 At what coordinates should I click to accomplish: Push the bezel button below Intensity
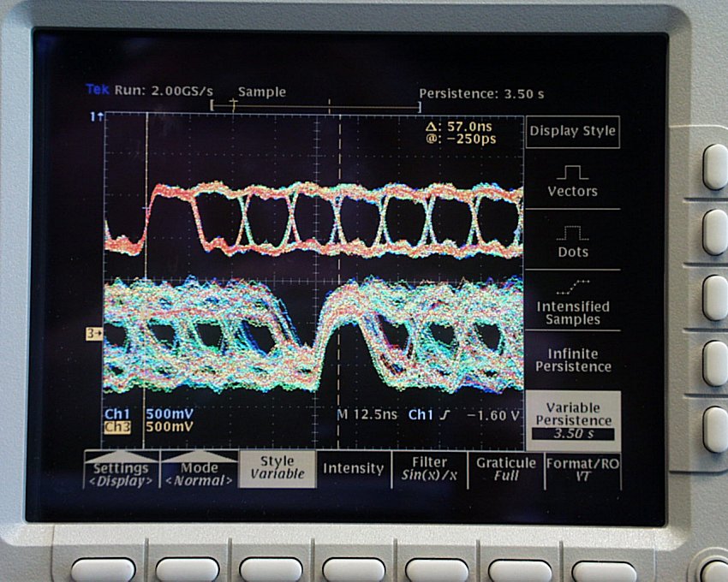click(x=354, y=570)
